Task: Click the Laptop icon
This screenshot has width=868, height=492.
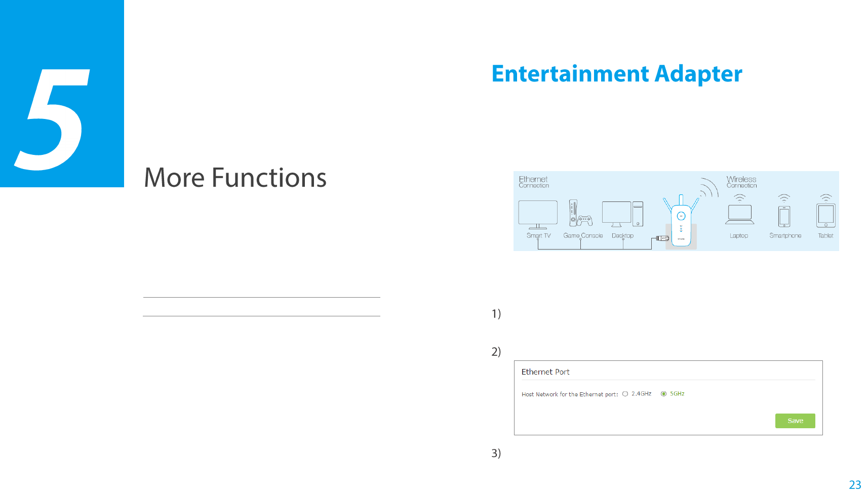Action: click(x=740, y=214)
